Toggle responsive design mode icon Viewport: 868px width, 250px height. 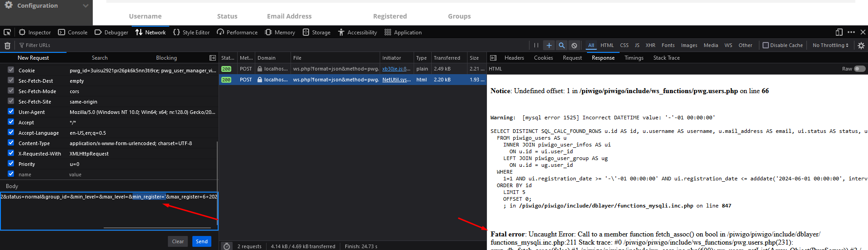click(x=839, y=32)
